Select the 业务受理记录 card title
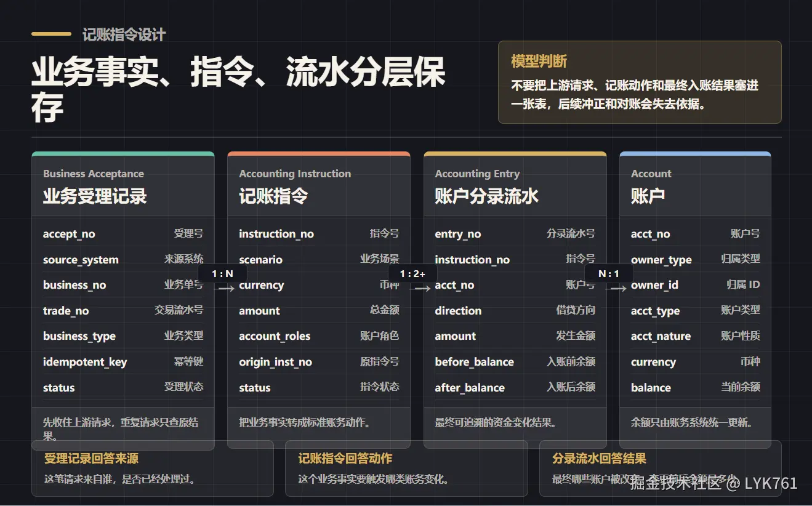 (x=95, y=196)
